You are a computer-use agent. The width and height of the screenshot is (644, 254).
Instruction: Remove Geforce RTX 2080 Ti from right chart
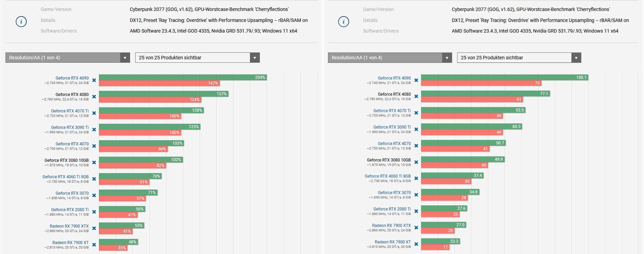click(x=416, y=211)
